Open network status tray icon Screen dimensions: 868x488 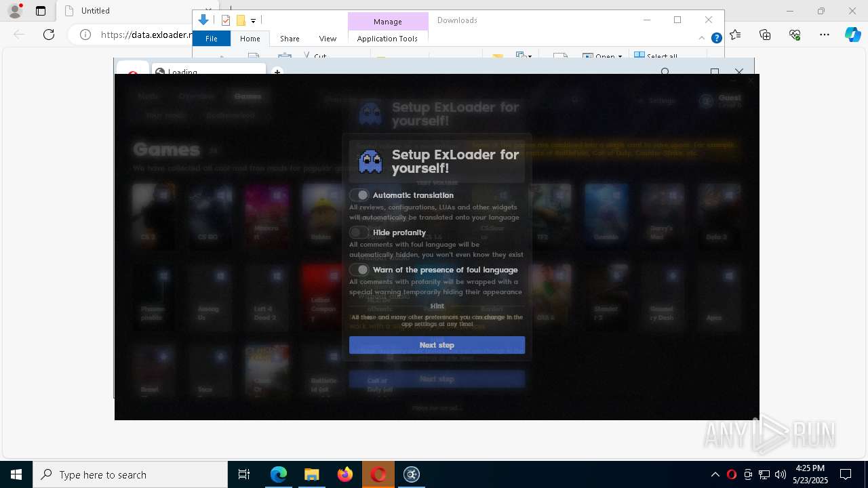click(x=764, y=474)
